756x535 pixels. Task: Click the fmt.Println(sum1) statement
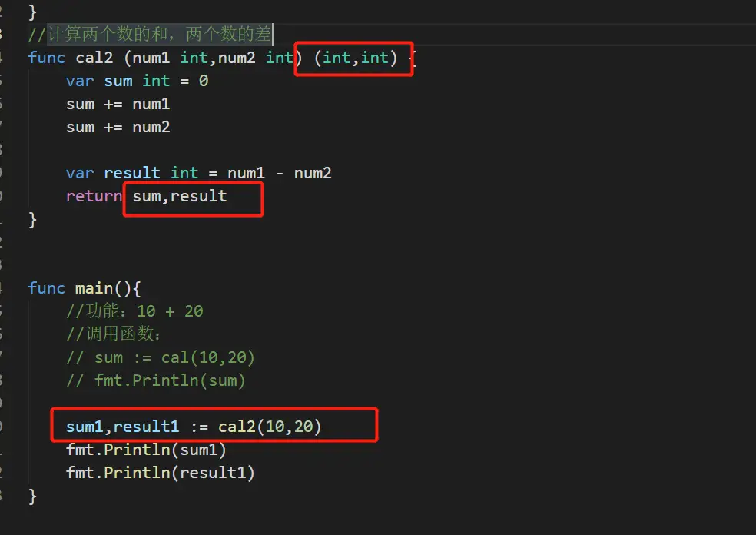click(x=146, y=449)
